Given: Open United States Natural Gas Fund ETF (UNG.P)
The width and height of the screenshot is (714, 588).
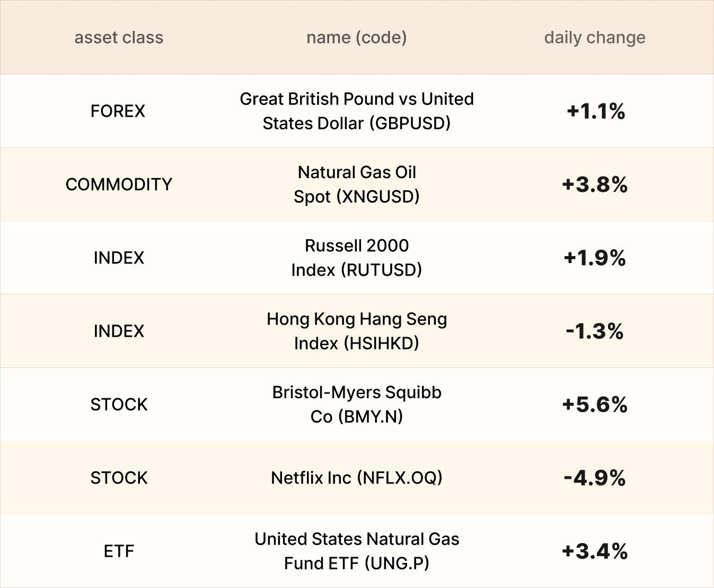Looking at the screenshot, I should (x=356, y=551).
